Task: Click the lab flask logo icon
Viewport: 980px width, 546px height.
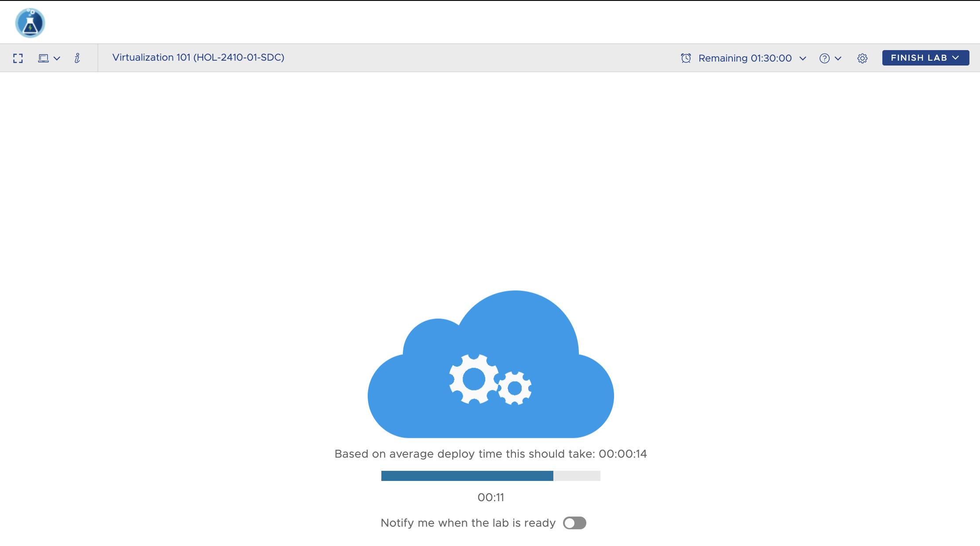Action: (x=30, y=23)
